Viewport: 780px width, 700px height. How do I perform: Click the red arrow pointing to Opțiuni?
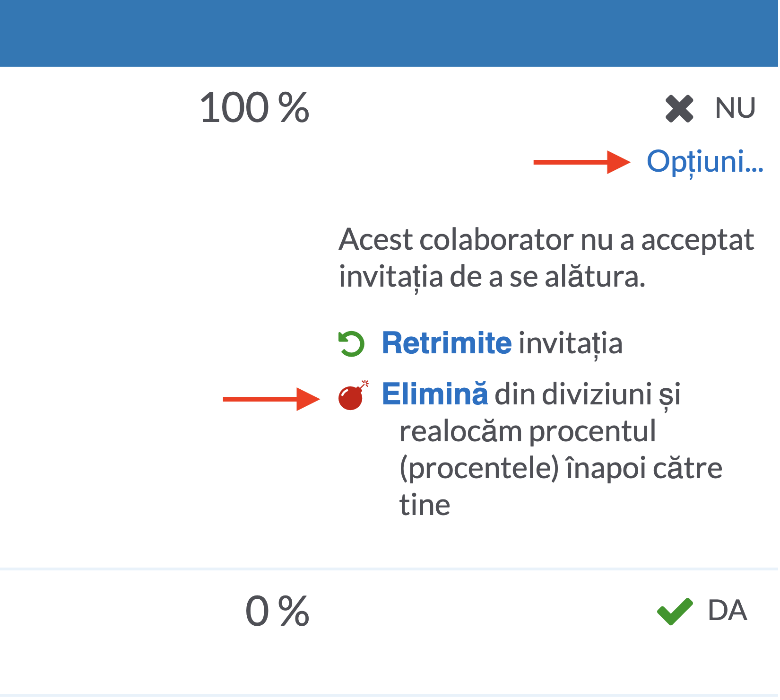582,162
